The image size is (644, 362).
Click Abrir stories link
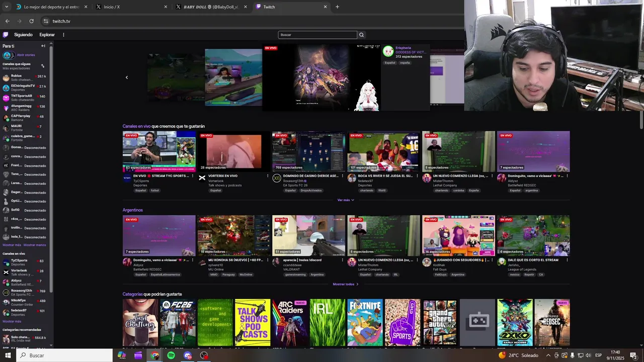26,55
